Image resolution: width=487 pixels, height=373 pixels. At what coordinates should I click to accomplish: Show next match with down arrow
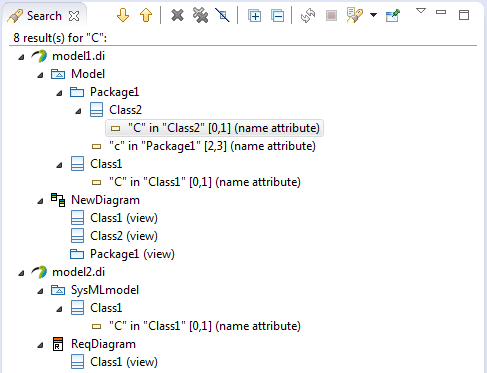(x=123, y=15)
